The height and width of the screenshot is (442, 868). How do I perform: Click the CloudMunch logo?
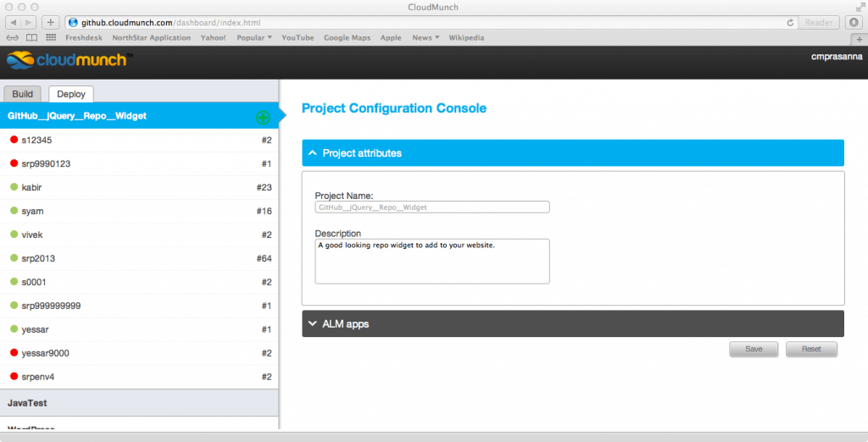pos(67,61)
